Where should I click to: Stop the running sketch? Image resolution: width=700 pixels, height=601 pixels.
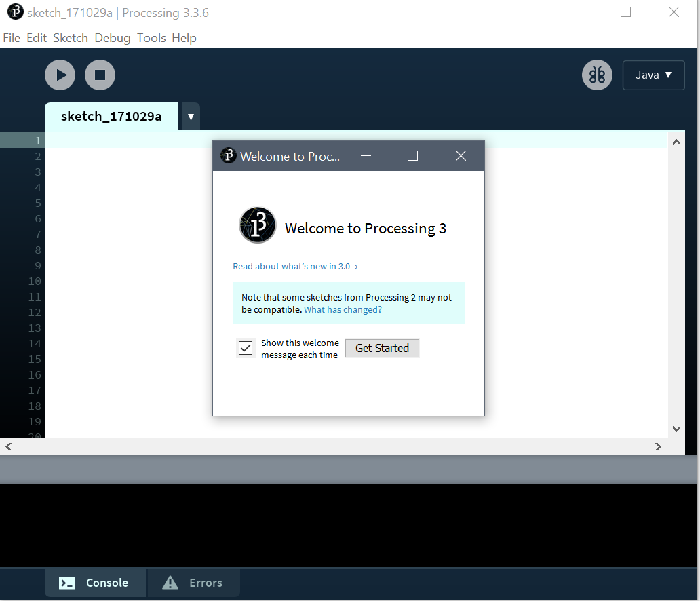(x=100, y=75)
